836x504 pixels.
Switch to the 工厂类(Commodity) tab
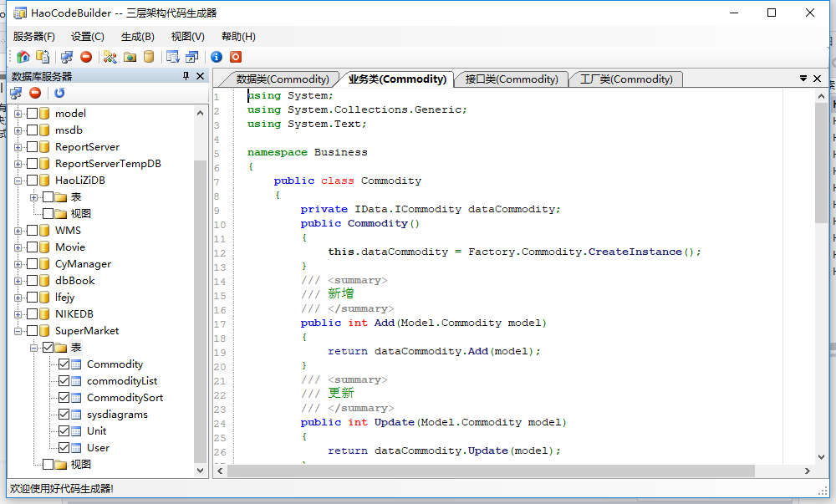click(x=626, y=79)
